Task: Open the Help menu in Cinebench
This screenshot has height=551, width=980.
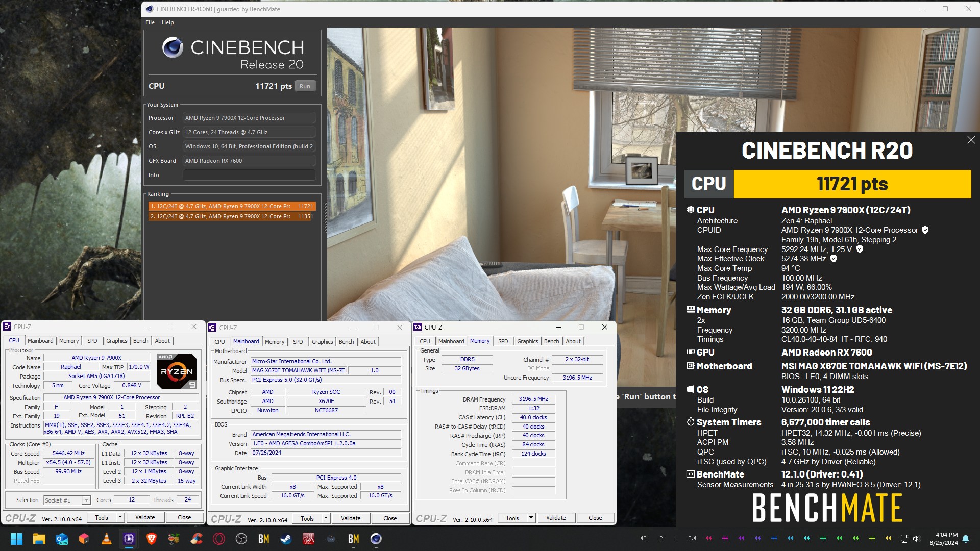Action: [x=168, y=22]
